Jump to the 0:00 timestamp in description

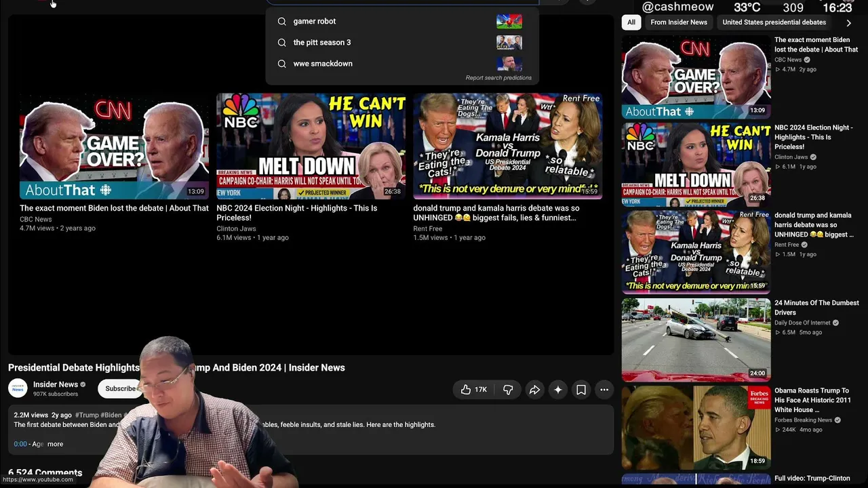[x=20, y=444]
